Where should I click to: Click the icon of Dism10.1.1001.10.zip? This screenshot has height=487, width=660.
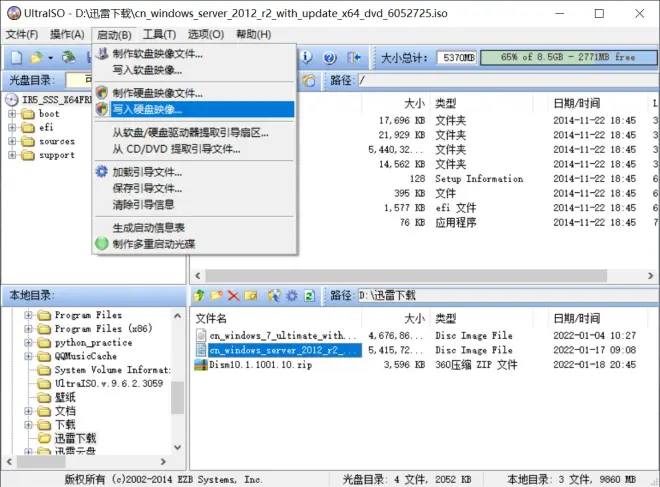[201, 365]
